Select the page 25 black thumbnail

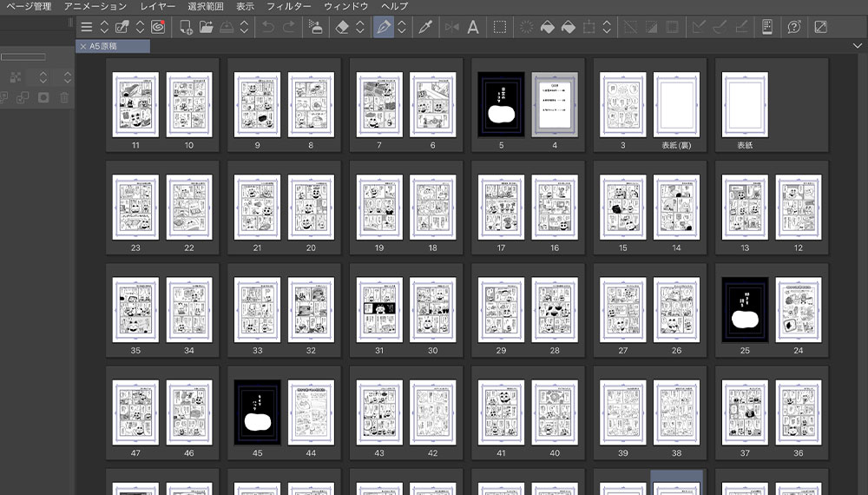coord(744,310)
